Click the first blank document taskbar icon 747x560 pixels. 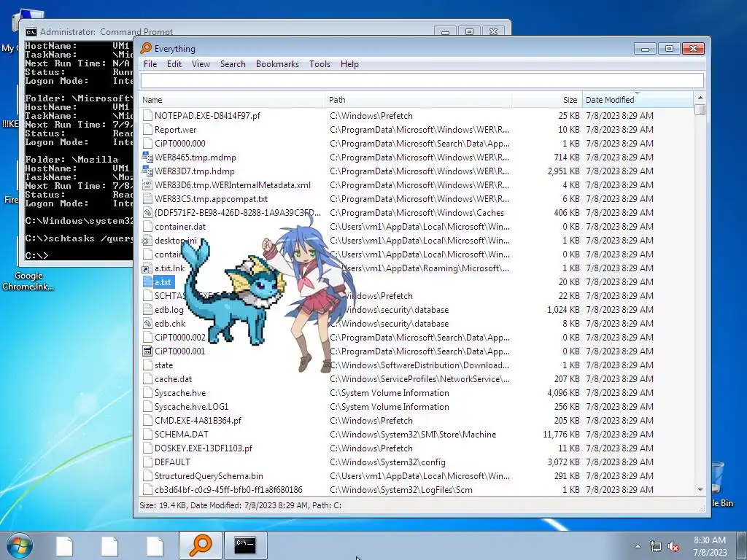point(64,545)
